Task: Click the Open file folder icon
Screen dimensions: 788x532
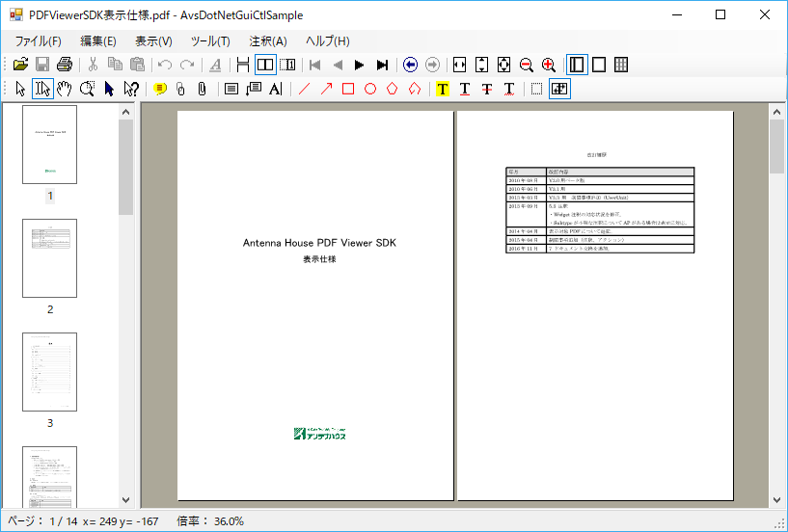Action: click(x=20, y=65)
